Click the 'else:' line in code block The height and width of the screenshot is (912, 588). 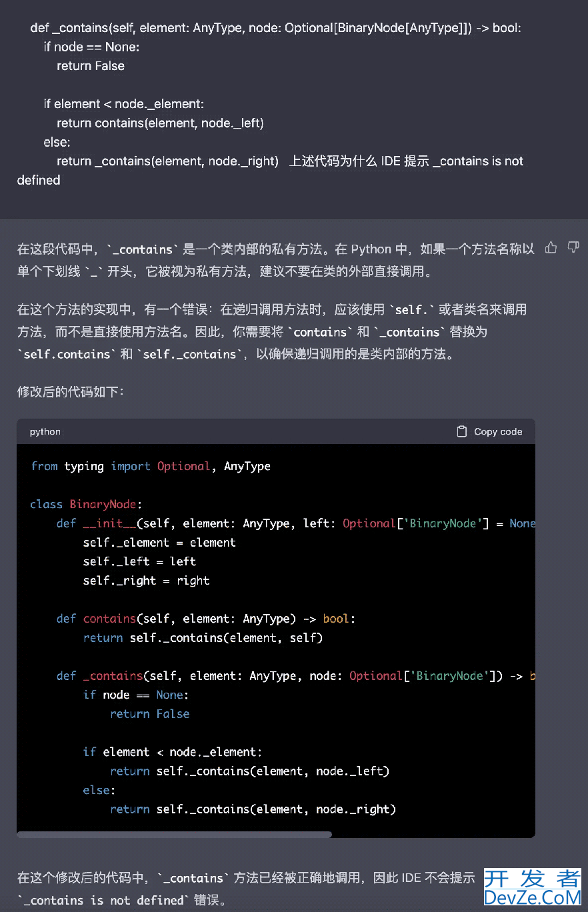pos(99,789)
